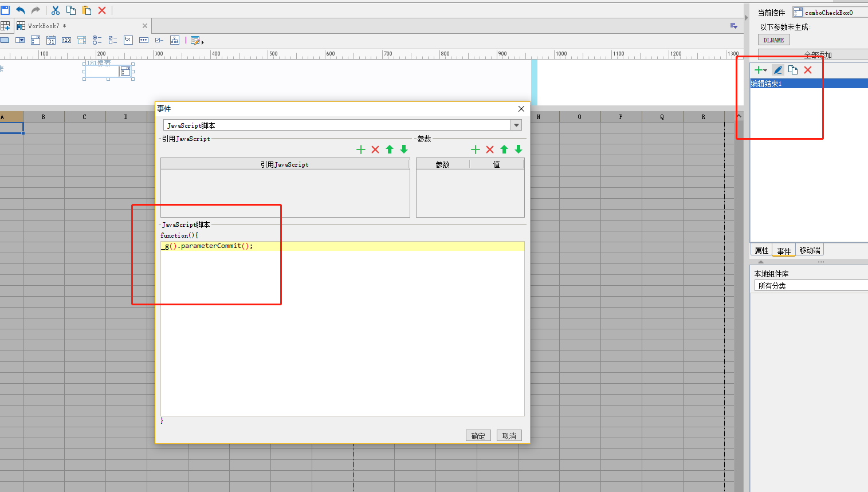Viewport: 868px width, 492px height.
Task: Select the checkbox group widget icon
Action: 112,40
